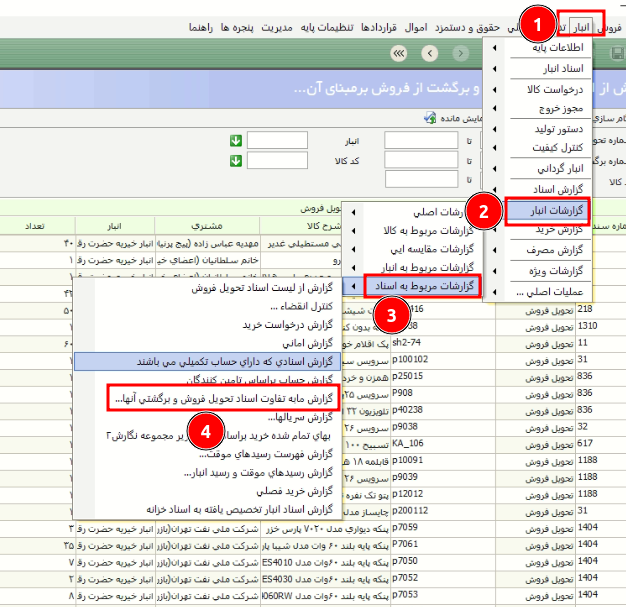626x607 pixels.
Task: Choose گزارش مابه تفاوت اسناد تحویل فروش
Action: pyautogui.click(x=223, y=399)
